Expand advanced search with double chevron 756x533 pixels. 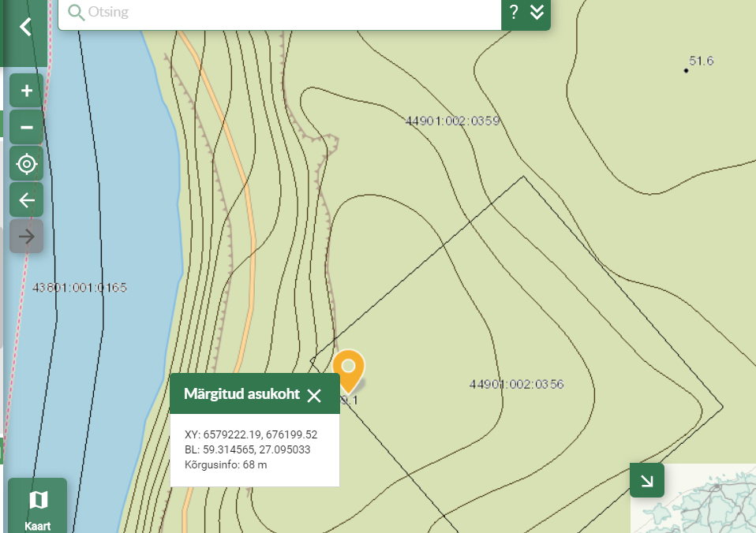click(x=537, y=13)
